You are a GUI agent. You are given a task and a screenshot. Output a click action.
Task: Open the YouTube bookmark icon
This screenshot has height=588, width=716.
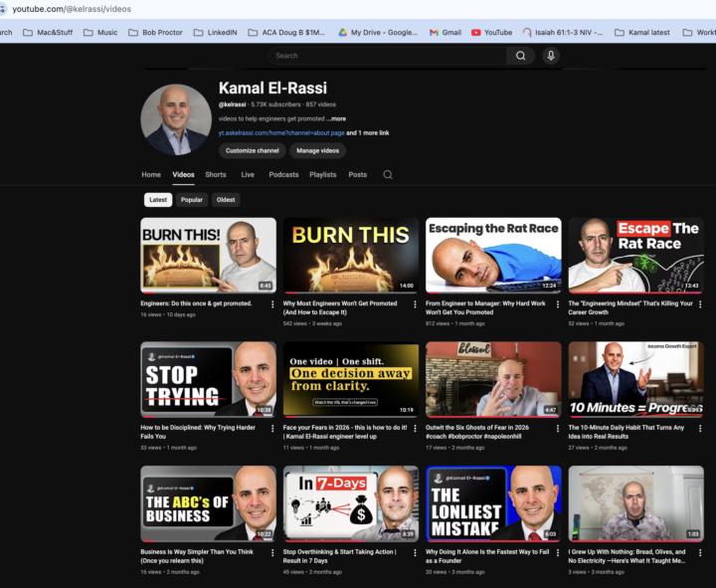point(476,32)
